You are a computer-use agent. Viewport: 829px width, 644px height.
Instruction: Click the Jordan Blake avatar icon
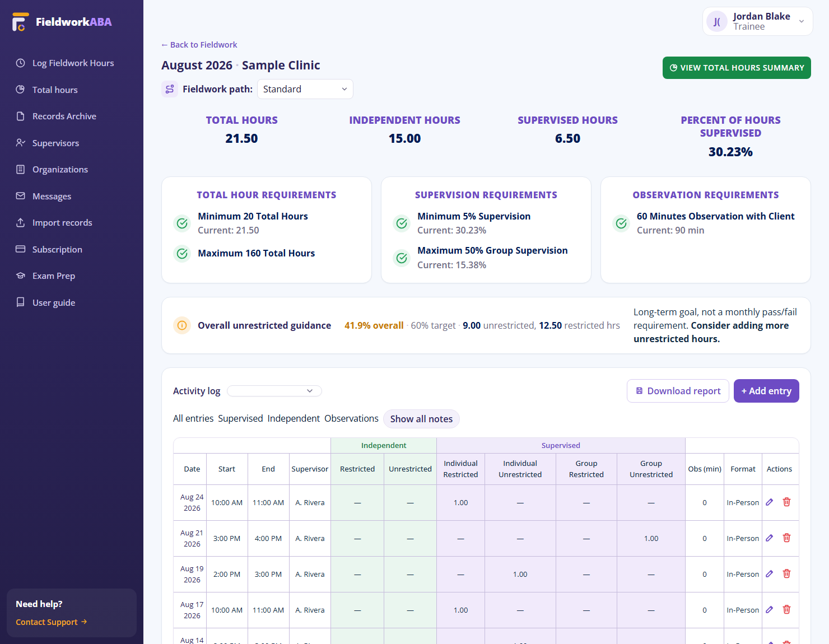[717, 22]
